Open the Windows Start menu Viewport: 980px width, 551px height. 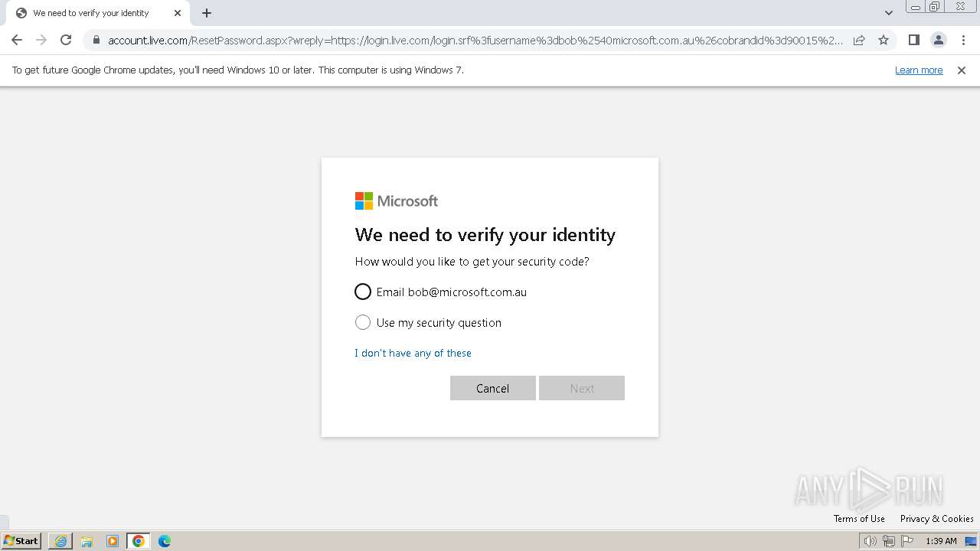tap(21, 541)
